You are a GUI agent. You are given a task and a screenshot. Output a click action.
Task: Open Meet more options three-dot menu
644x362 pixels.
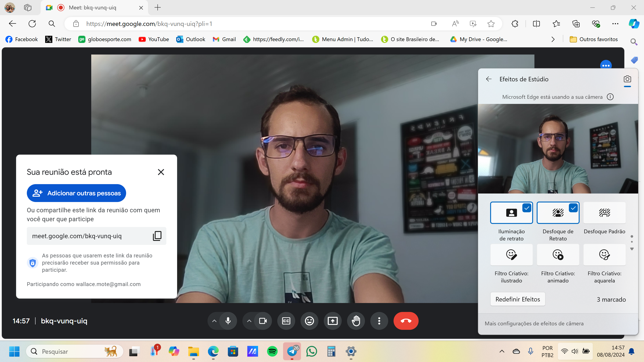[379, 321]
